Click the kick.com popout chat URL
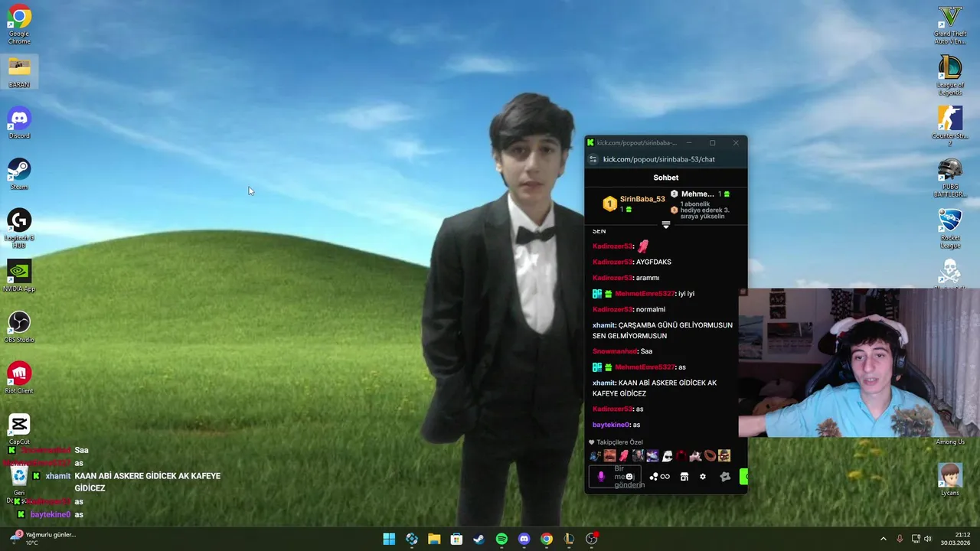Screen dimensions: 980x551 click(x=659, y=159)
